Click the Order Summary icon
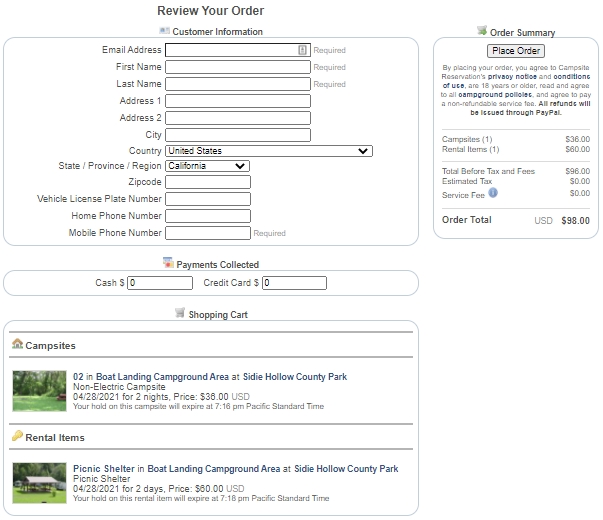 pyautogui.click(x=482, y=31)
